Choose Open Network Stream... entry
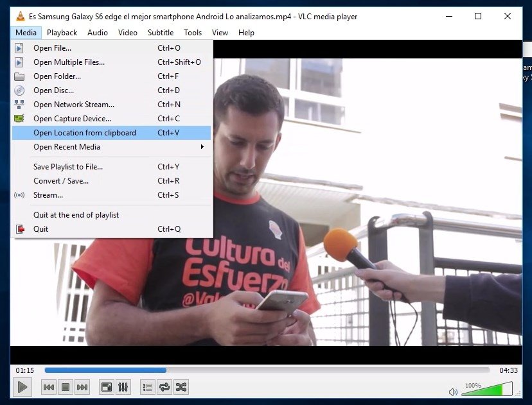 pyautogui.click(x=111, y=105)
